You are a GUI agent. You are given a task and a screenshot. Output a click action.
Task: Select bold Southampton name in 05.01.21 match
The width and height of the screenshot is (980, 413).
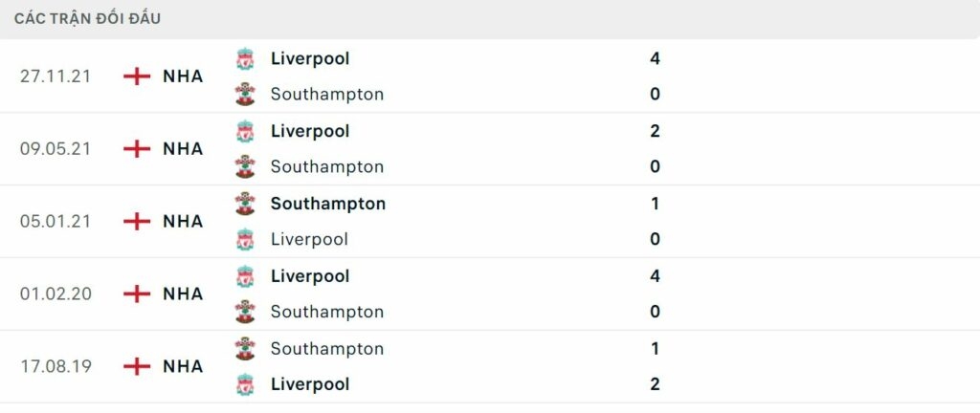pos(327,204)
